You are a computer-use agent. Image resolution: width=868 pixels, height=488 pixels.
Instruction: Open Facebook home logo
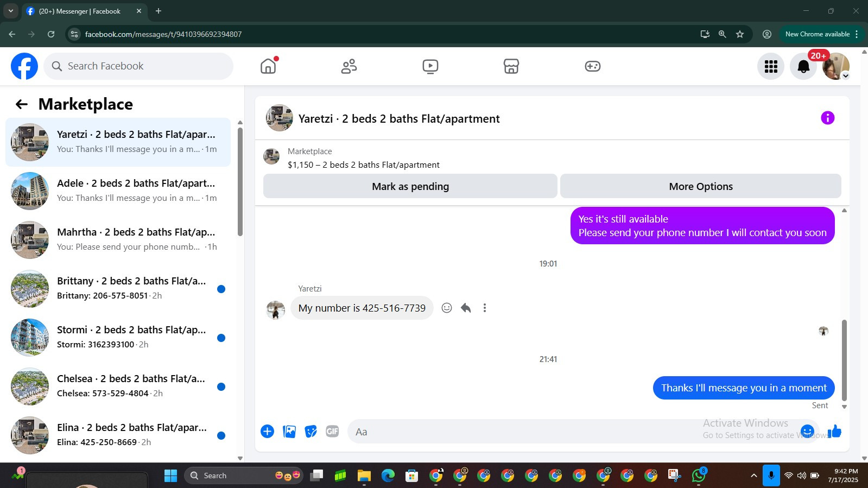tap(24, 66)
